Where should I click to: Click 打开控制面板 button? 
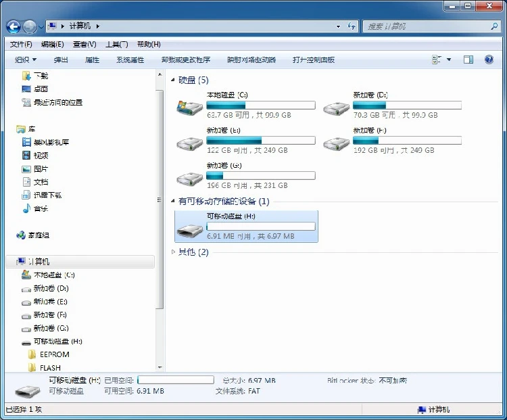[313, 60]
